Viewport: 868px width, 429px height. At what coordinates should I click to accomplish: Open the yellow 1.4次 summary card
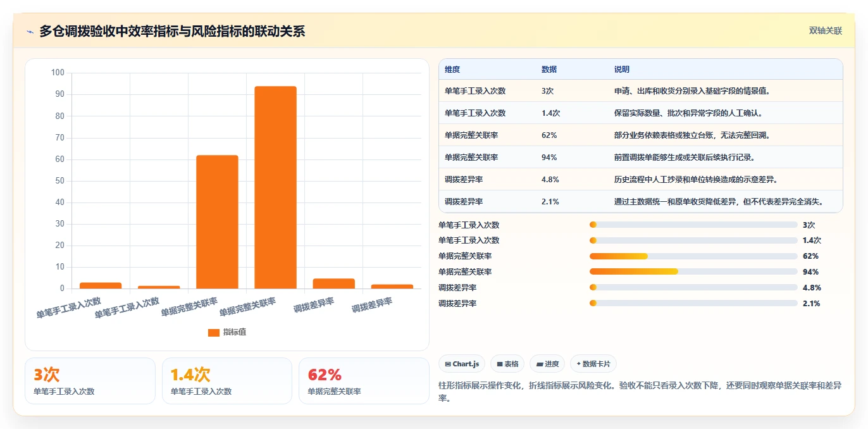pyautogui.click(x=227, y=381)
